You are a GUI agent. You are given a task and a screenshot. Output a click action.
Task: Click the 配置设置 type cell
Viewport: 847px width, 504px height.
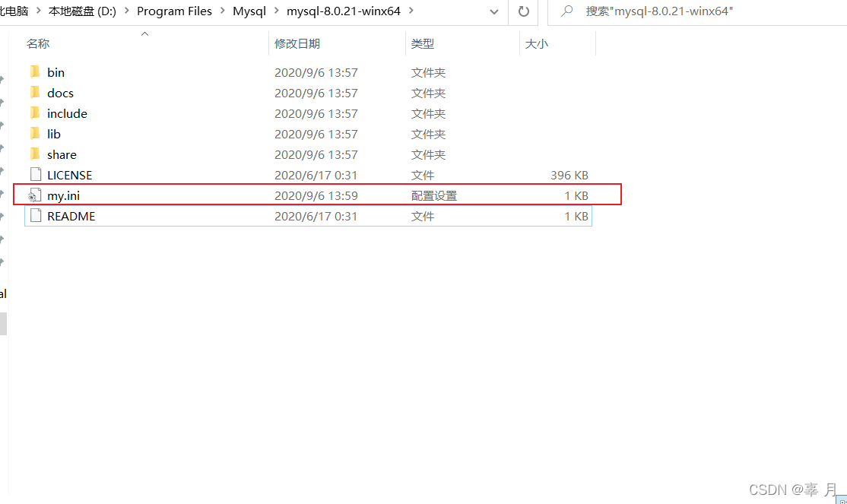[x=433, y=195]
